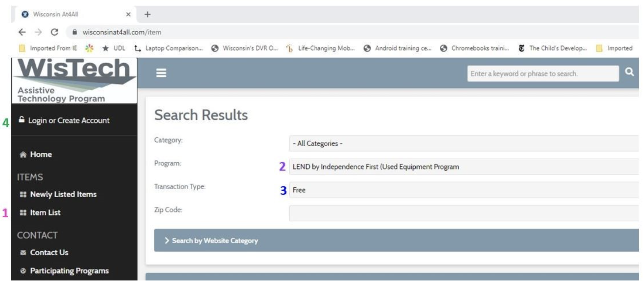Click the lock icon beside Login

click(x=21, y=119)
